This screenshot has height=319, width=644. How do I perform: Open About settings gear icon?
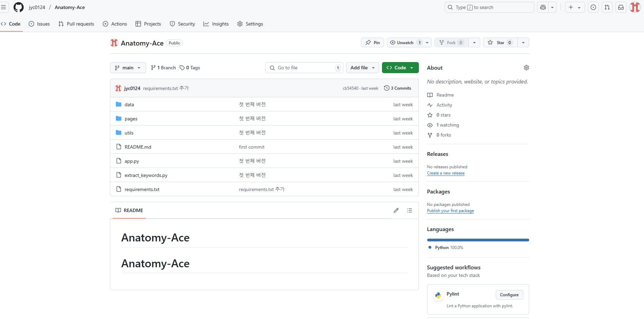point(526,68)
